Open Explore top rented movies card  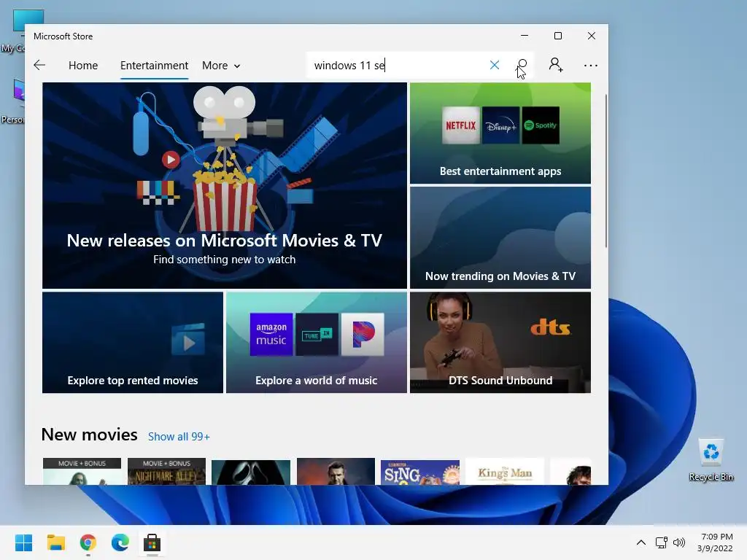133,343
